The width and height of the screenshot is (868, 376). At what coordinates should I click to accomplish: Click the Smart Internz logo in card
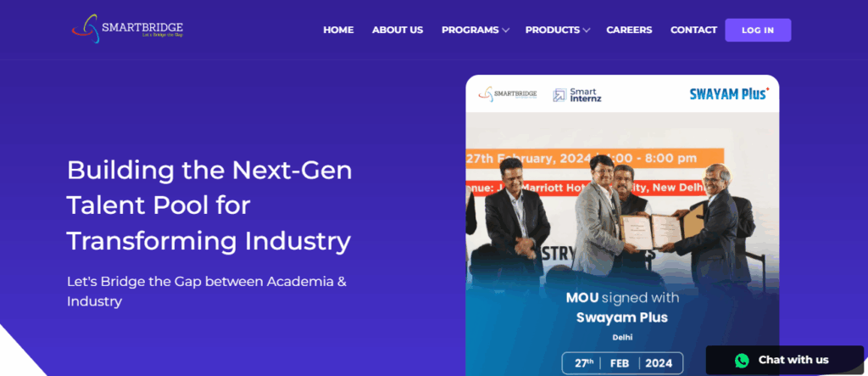[x=576, y=95]
